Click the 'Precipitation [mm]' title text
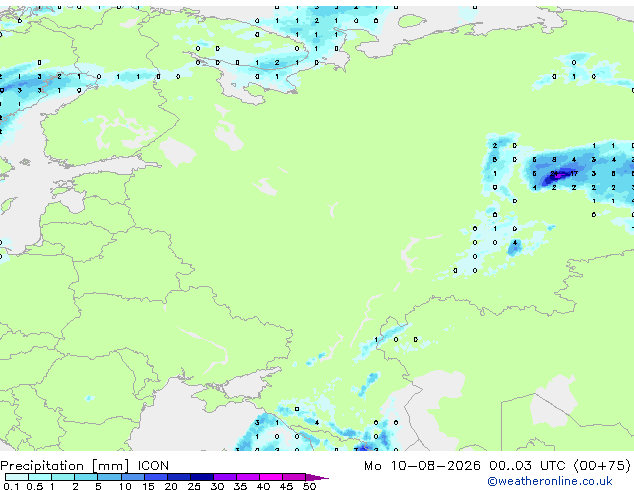This screenshot has height=490, width=634. [x=65, y=466]
